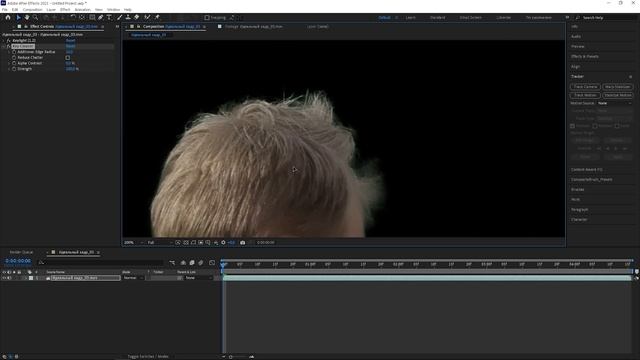Toggle the shy layers switch in timeline

point(183,263)
